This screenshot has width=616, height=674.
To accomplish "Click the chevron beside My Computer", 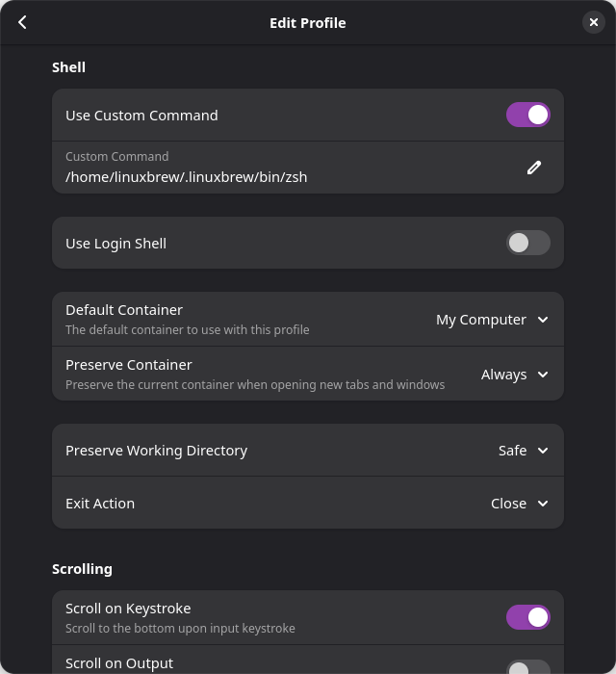I will 543,320.
